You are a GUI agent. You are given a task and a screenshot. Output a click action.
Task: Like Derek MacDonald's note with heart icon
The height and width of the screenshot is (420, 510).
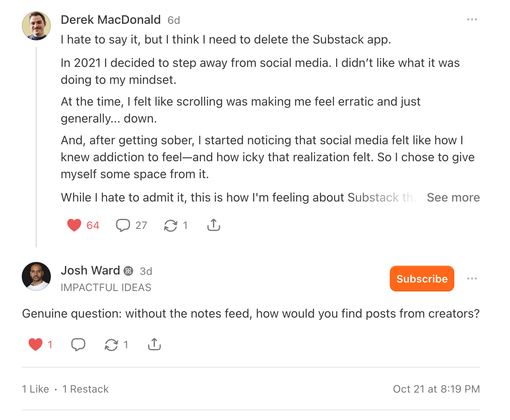coord(74,225)
